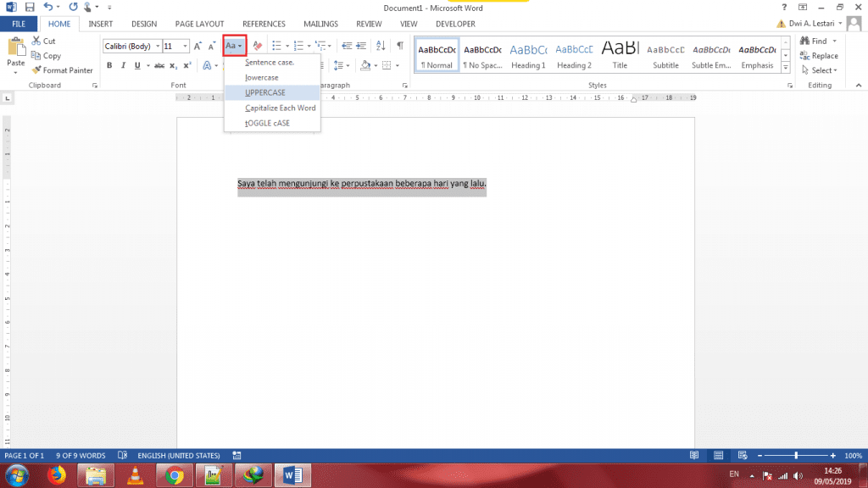This screenshot has width=868, height=488.
Task: Click the Cut scissors icon
Action: (x=37, y=41)
